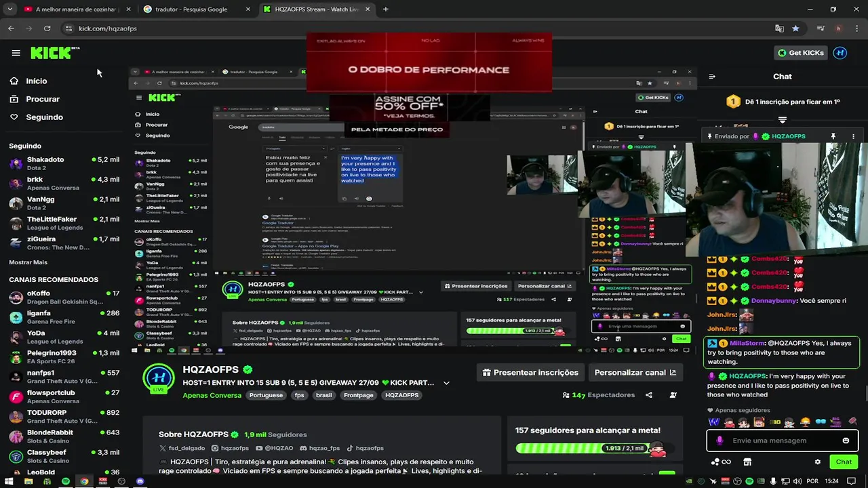Reload the page
868x488 pixels.
[x=47, y=28]
